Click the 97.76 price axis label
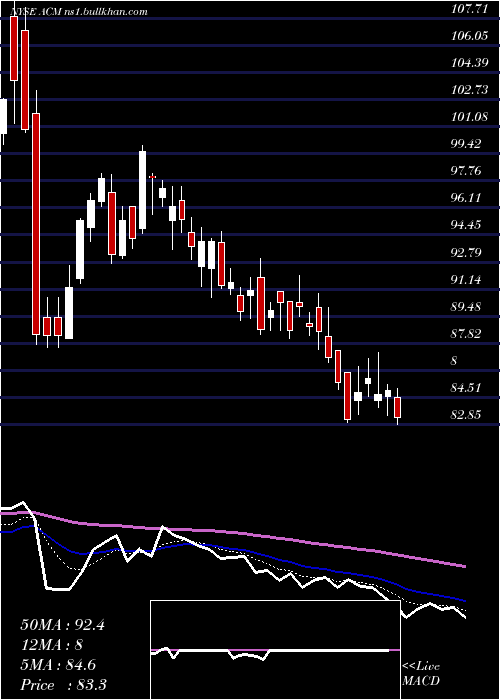The image size is (500, 700). click(x=466, y=171)
